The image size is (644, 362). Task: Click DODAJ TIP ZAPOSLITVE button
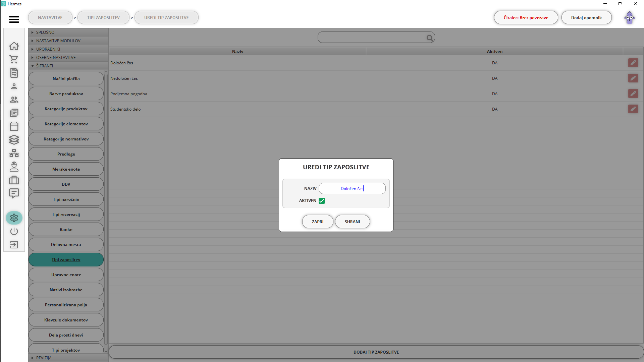point(376,352)
